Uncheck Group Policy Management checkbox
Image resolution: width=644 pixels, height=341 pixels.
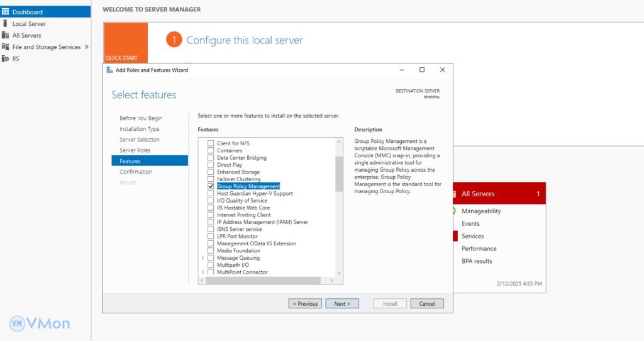(x=211, y=186)
